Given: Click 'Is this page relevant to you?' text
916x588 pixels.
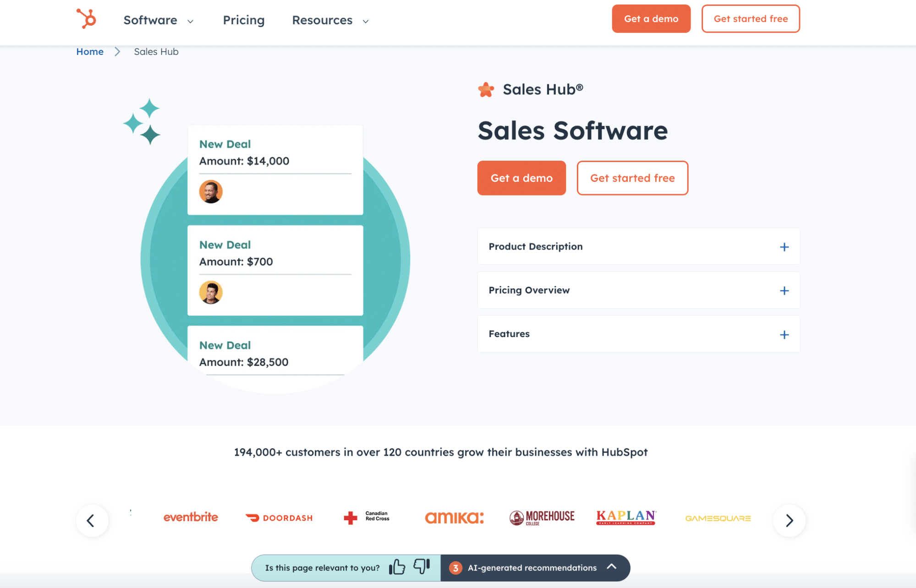Looking at the screenshot, I should coord(322,568).
